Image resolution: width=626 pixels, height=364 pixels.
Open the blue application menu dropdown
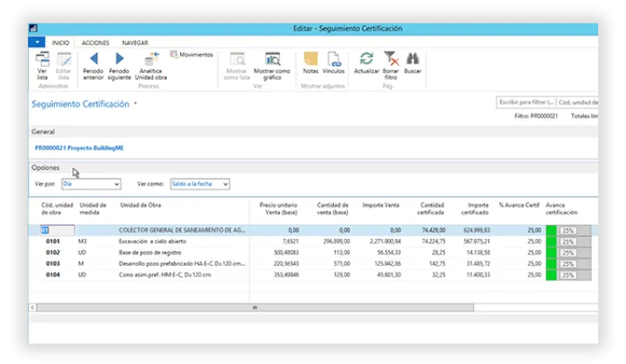(x=37, y=42)
